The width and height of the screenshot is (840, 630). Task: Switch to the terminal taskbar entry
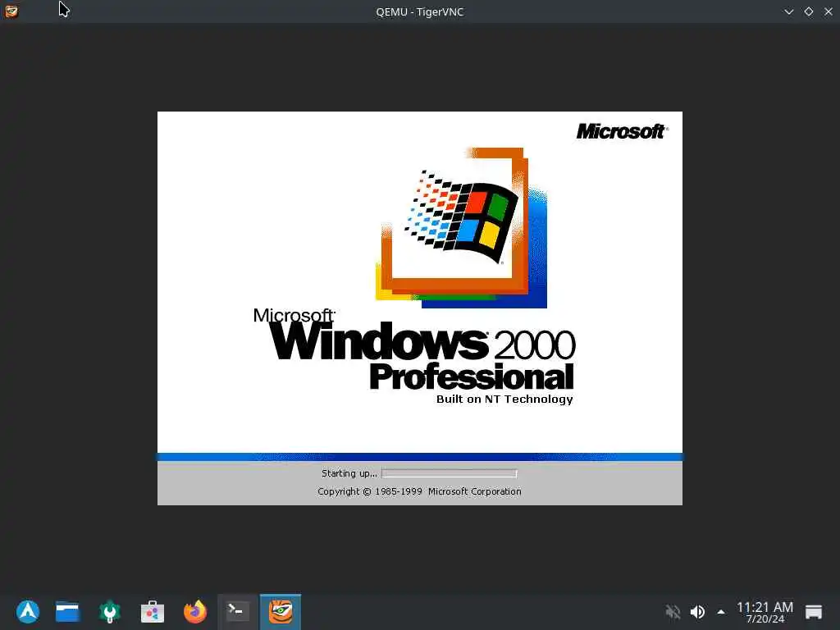coord(238,611)
